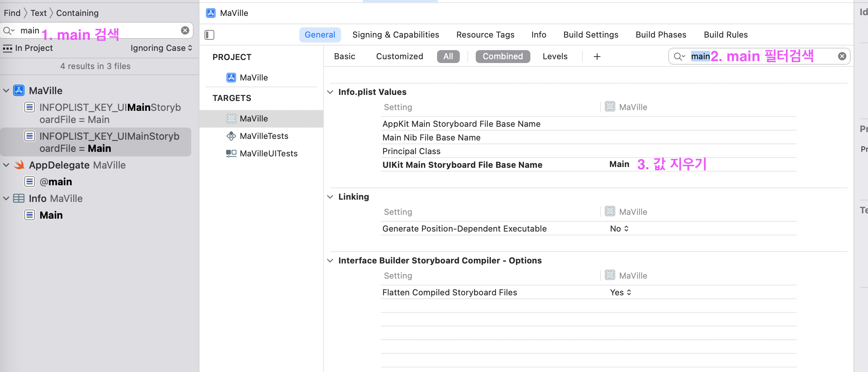Image resolution: width=868 pixels, height=372 pixels.
Task: Open Flatten Compiled Storyboard Files Yes dropdown
Action: click(x=621, y=292)
